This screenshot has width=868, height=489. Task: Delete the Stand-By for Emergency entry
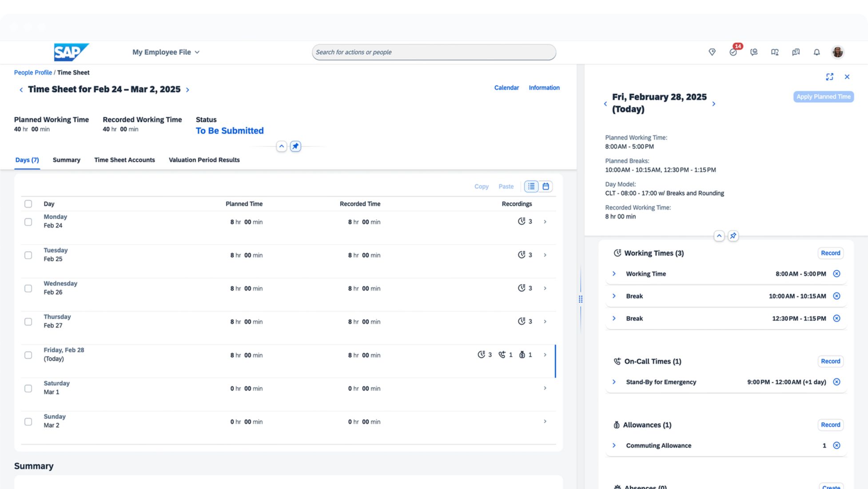tap(836, 382)
